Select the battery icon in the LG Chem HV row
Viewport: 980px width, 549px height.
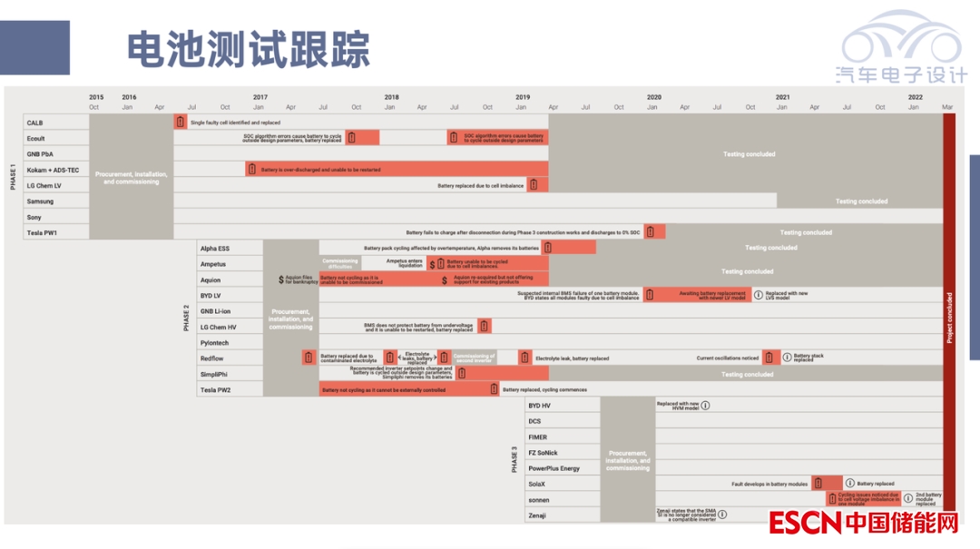tap(485, 326)
